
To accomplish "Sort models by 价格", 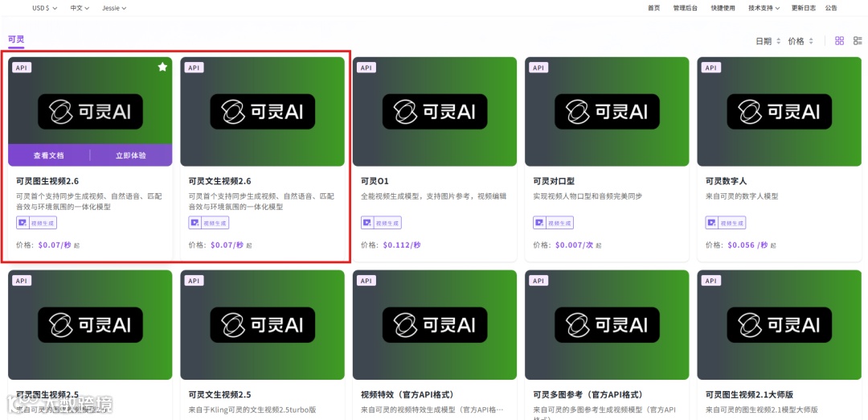I will pos(801,41).
